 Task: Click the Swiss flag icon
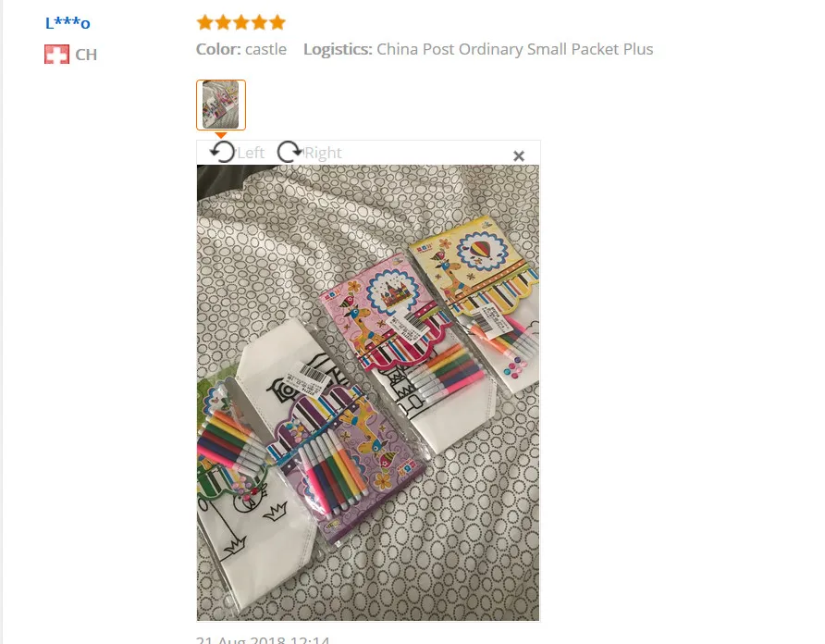click(x=56, y=55)
